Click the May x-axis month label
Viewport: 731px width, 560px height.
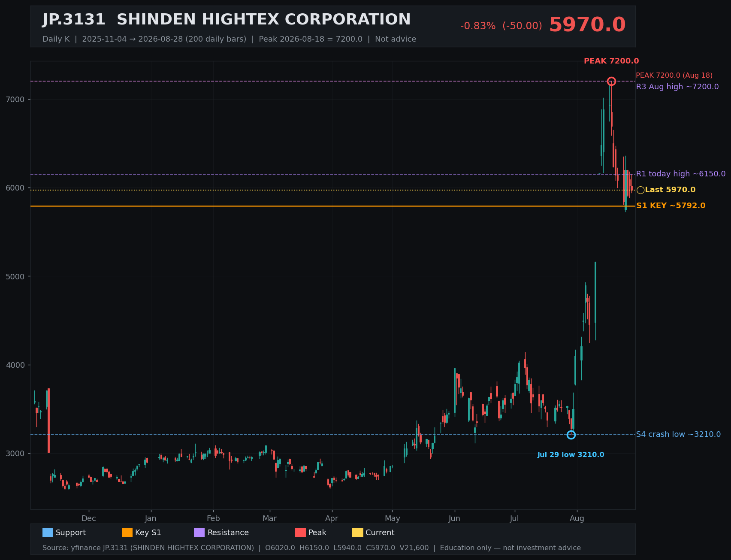[x=393, y=518]
